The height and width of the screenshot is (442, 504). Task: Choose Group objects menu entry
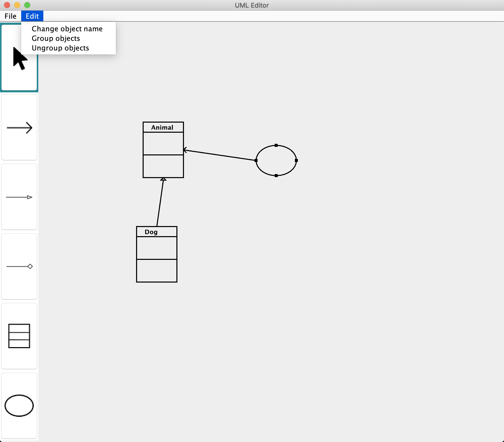(68, 38)
